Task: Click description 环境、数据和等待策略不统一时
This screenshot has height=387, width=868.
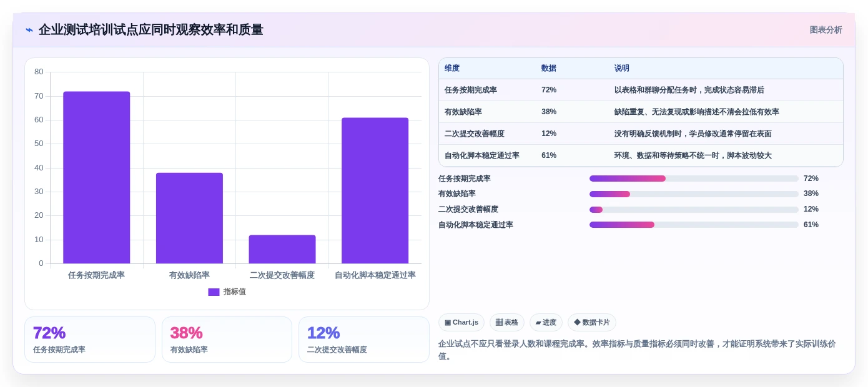Action: [693, 155]
